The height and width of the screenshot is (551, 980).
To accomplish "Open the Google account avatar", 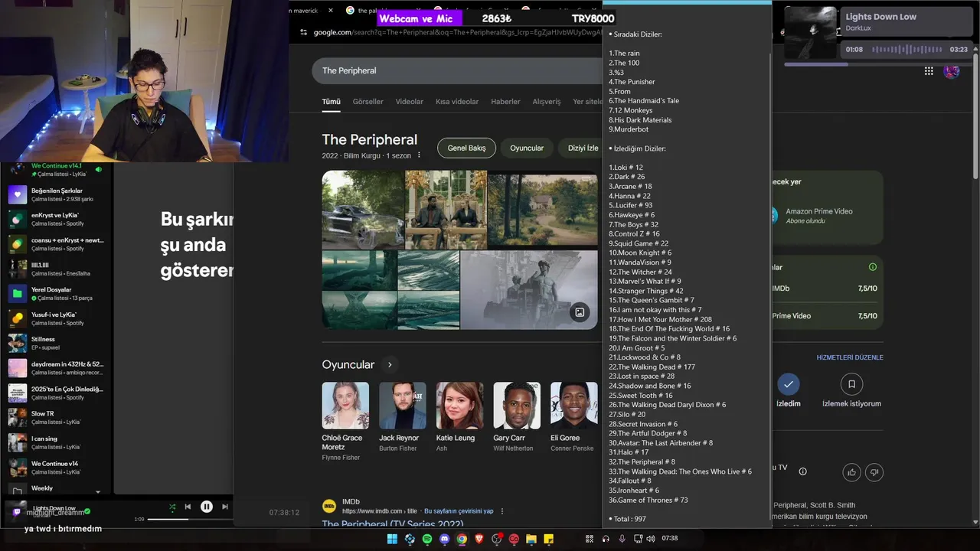I will click(x=952, y=71).
